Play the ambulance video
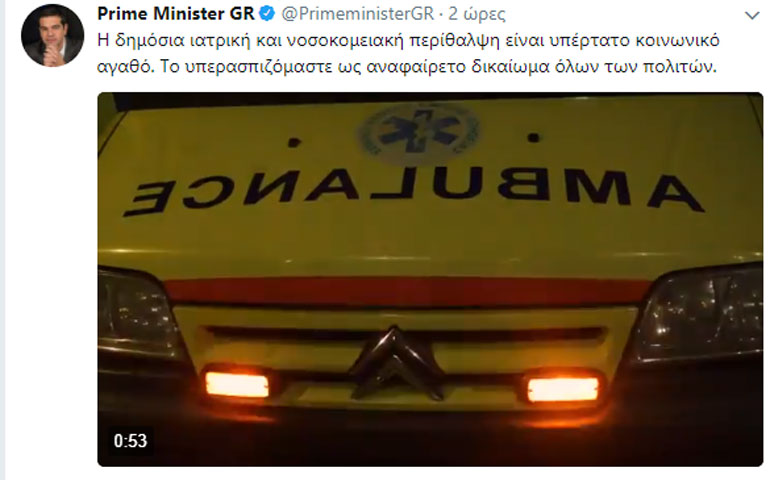 point(430,279)
